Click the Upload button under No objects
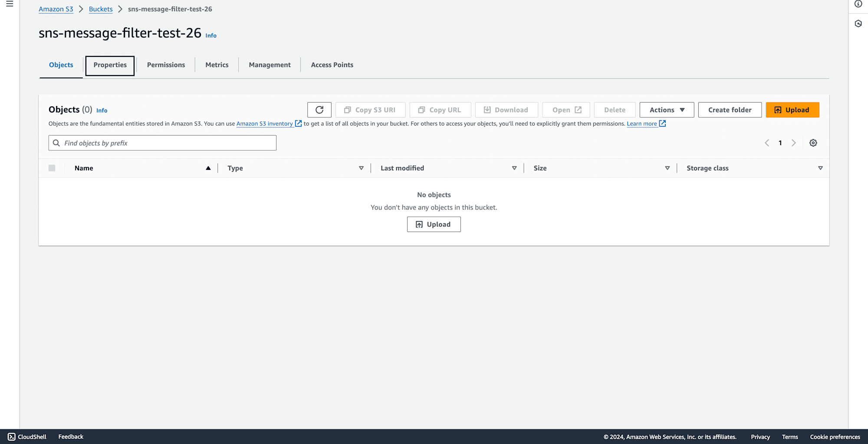The image size is (868, 444). (x=434, y=224)
